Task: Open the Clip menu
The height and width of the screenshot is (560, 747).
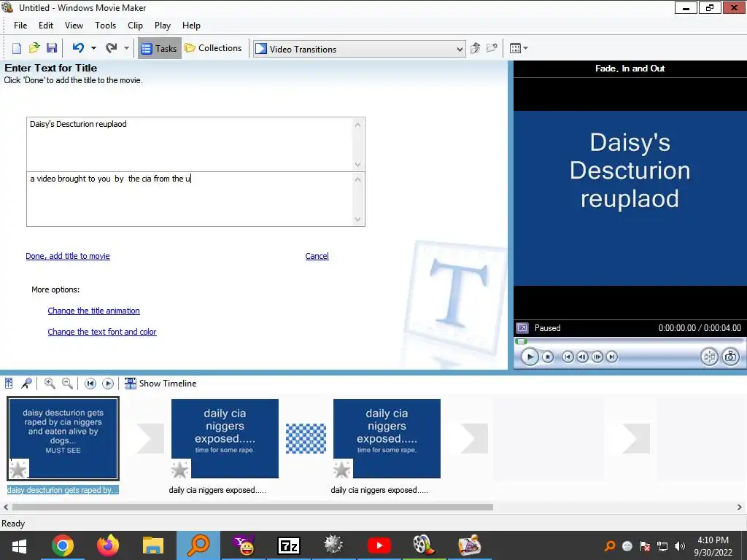Action: tap(135, 26)
